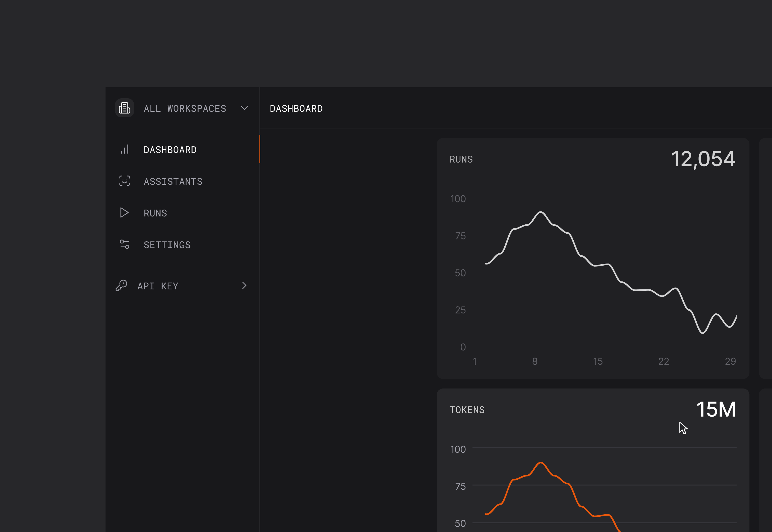Click the RUNS card title
Image resolution: width=772 pixels, height=532 pixels.
(461, 159)
